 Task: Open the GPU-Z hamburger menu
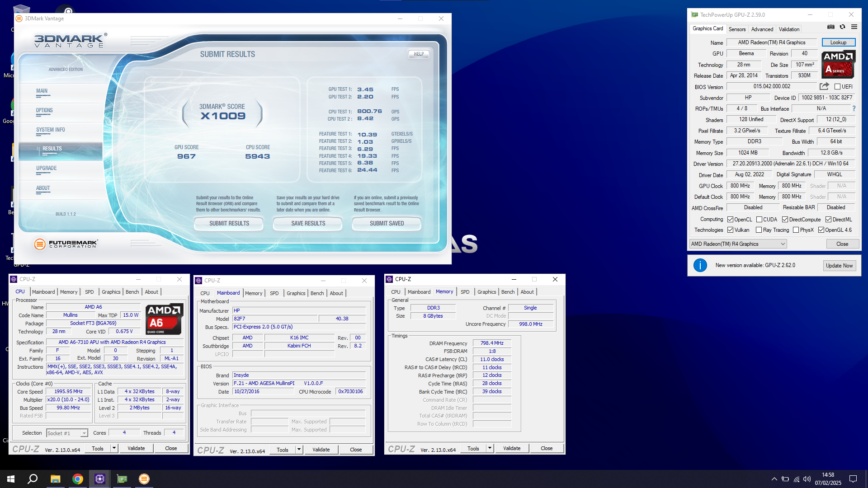pyautogui.click(x=854, y=27)
